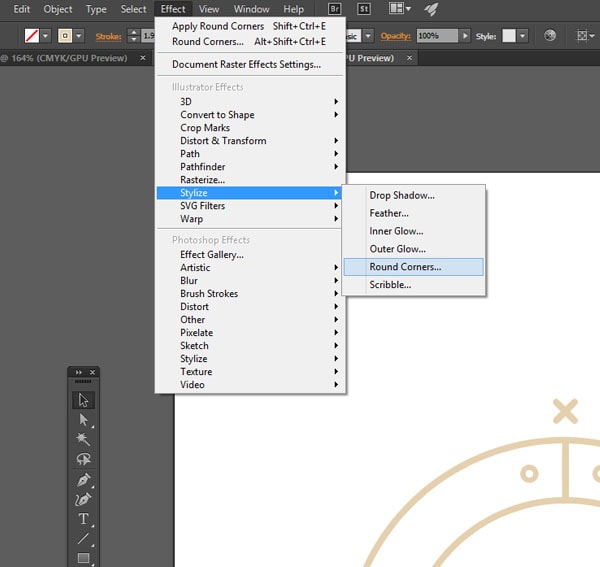Image resolution: width=600 pixels, height=567 pixels.
Task: Click the stroke color swatch
Action: click(x=65, y=35)
